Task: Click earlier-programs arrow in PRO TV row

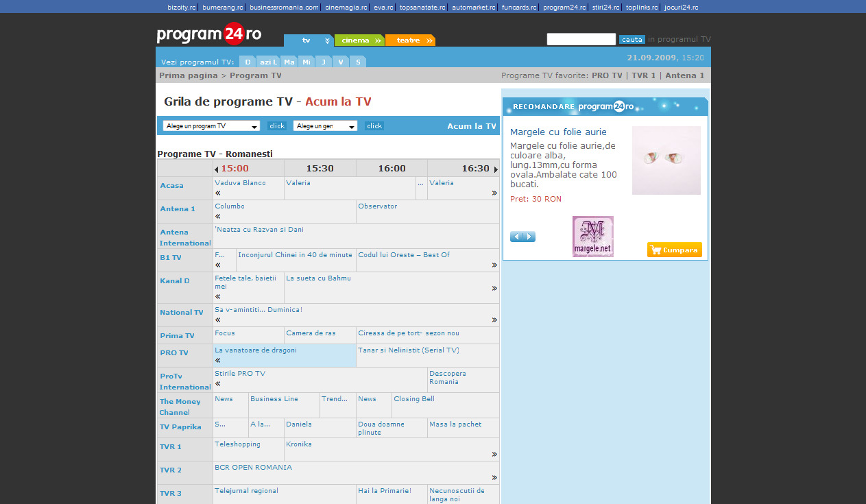Action: 218,360
